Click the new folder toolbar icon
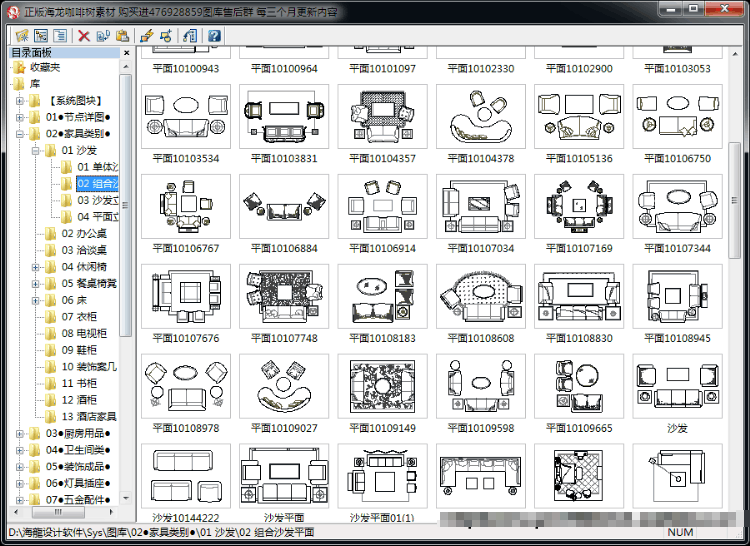The height and width of the screenshot is (546, 750). (x=22, y=35)
